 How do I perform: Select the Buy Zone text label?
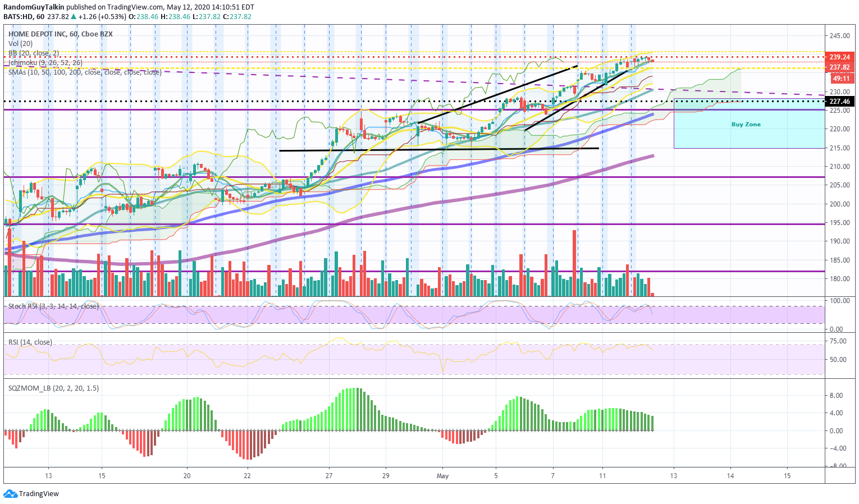point(746,125)
